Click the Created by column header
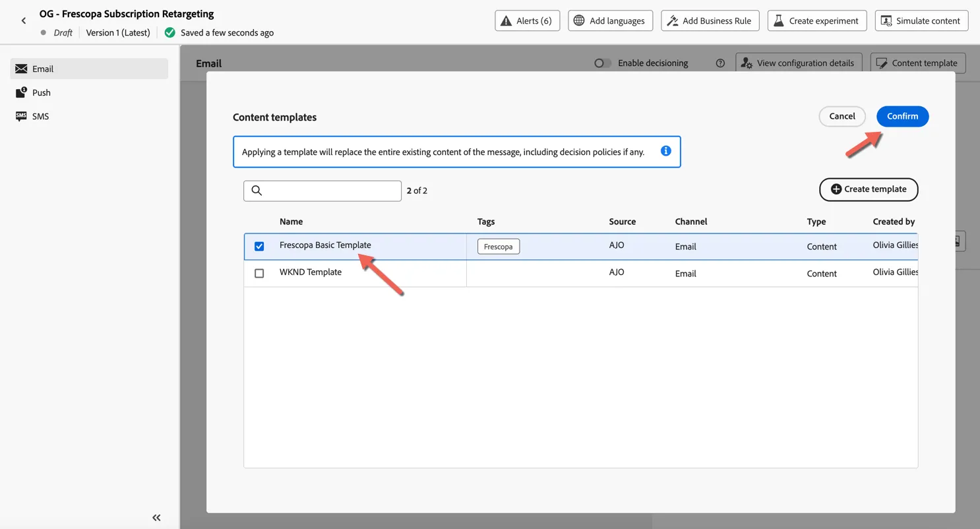Viewport: 980px width, 529px height. [894, 222]
